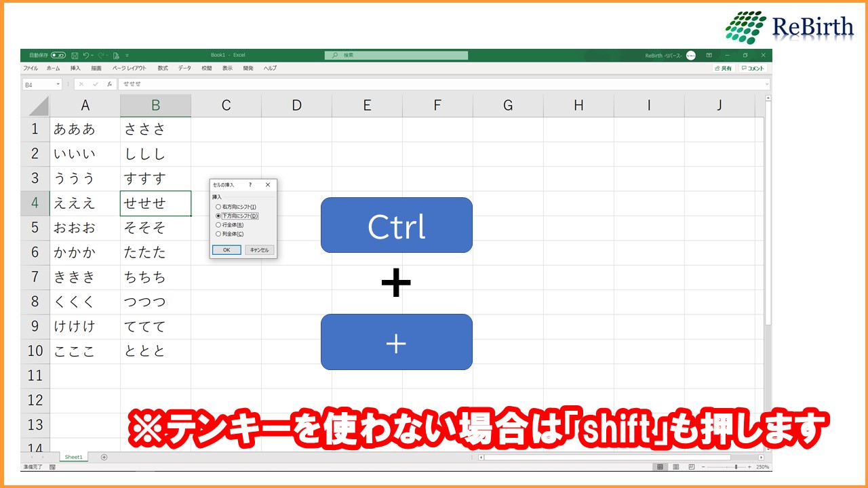Open the ファイル menu

tap(31, 68)
